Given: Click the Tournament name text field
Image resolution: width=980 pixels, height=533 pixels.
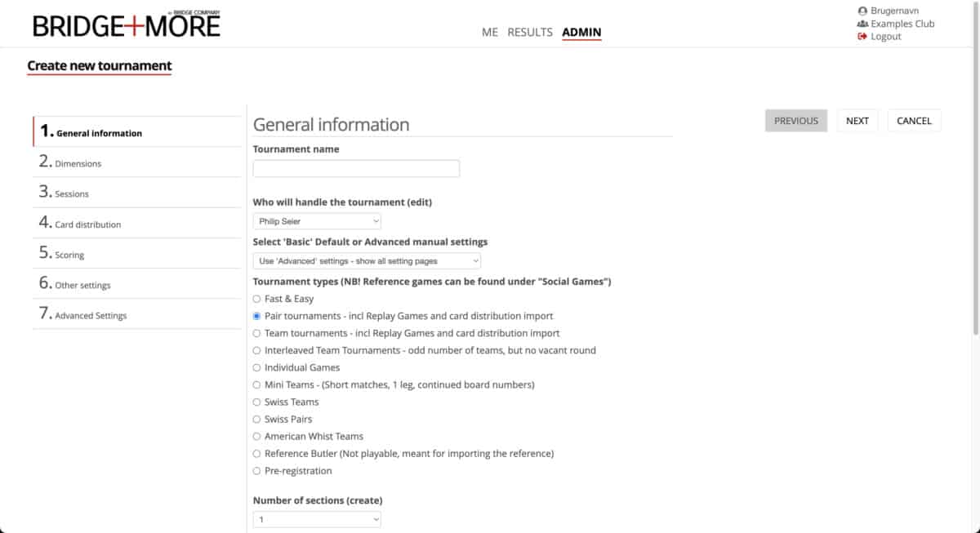Looking at the screenshot, I should [x=356, y=169].
